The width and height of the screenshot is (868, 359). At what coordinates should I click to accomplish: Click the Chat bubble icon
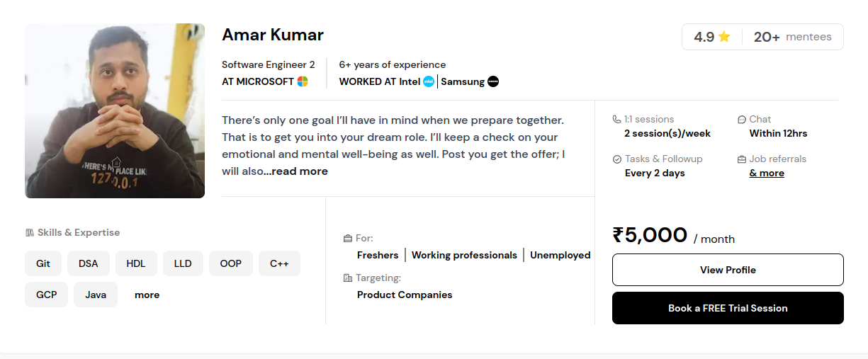[742, 119]
